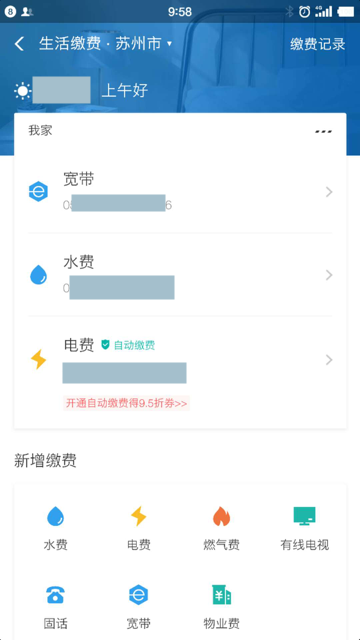This screenshot has width=360, height=640.
Task: Open 缴费记录 payment history
Action: point(318,44)
